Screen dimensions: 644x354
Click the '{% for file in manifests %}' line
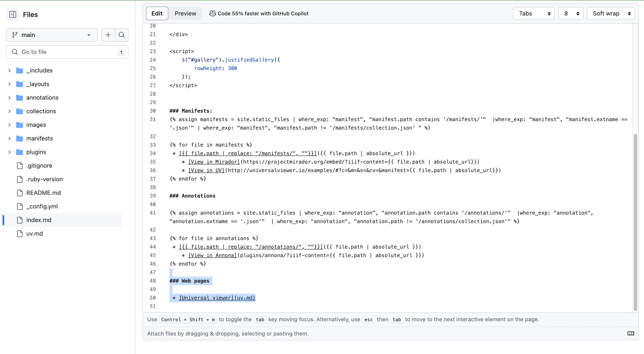coord(211,145)
